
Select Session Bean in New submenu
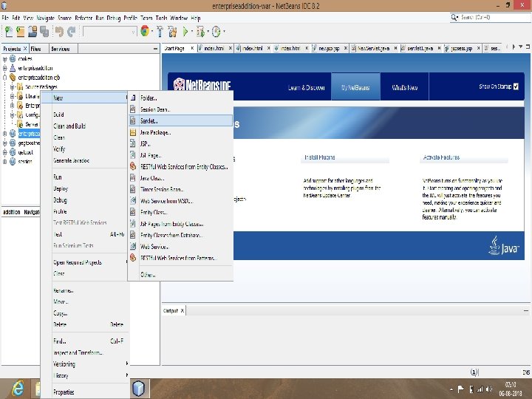pos(180,109)
